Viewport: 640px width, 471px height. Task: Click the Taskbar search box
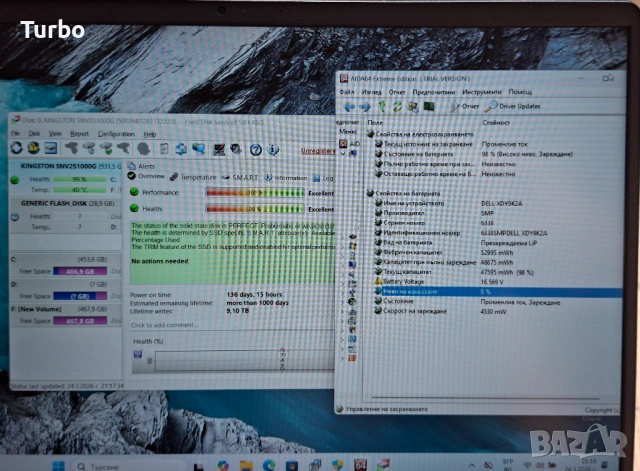pyautogui.click(x=129, y=466)
